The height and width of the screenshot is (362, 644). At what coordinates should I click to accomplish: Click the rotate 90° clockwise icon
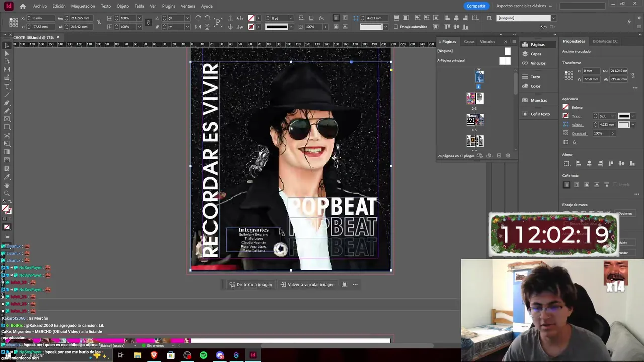(x=198, y=18)
